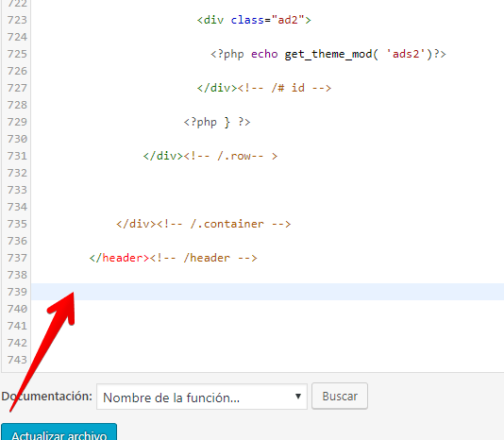Click line number 723 in gutter
504x440 pixels.
(17, 20)
